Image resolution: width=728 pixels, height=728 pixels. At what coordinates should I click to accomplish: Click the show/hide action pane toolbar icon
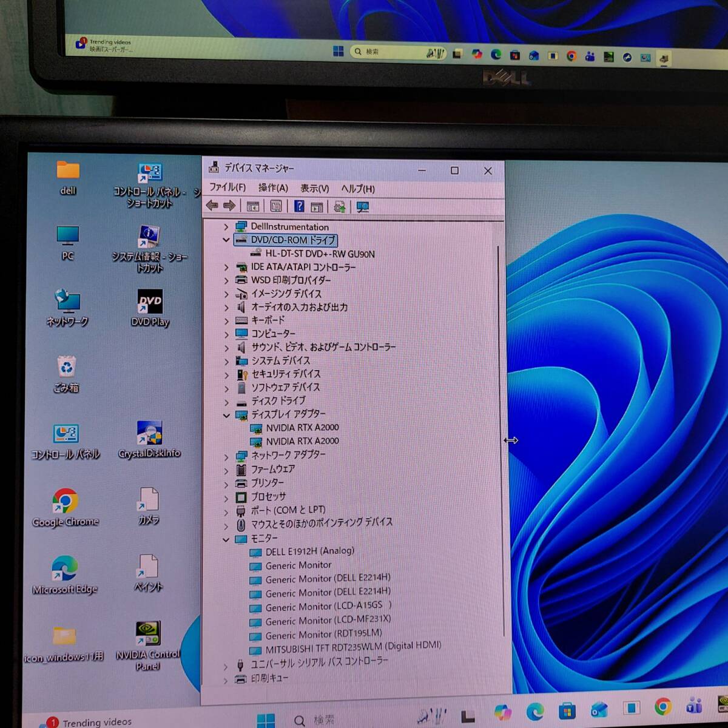coord(317,207)
